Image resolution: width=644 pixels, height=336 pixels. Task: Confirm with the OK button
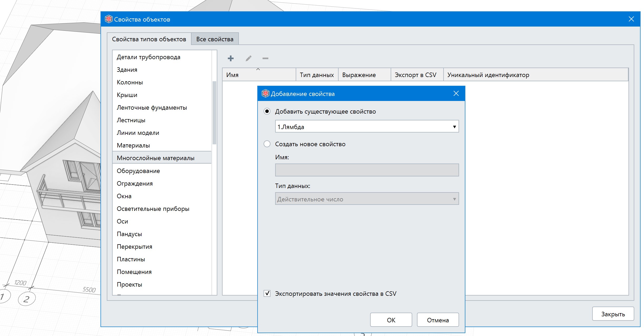pos(391,320)
